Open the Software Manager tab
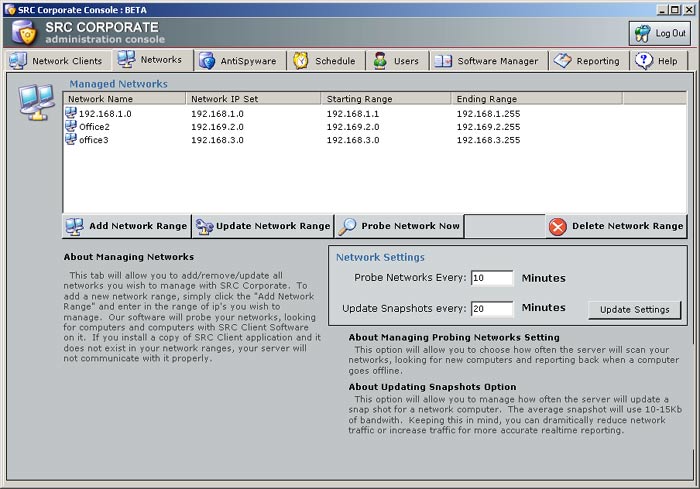Screen dimensions: 700x489 [x=488, y=61]
